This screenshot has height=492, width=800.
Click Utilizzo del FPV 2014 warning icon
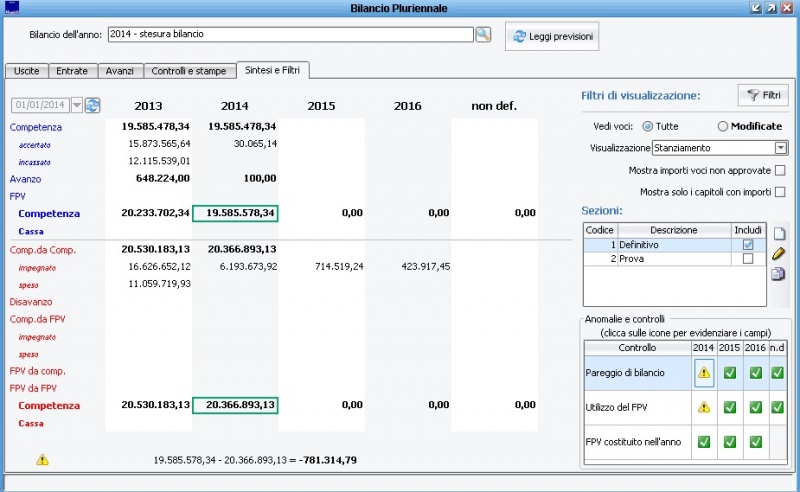point(704,407)
